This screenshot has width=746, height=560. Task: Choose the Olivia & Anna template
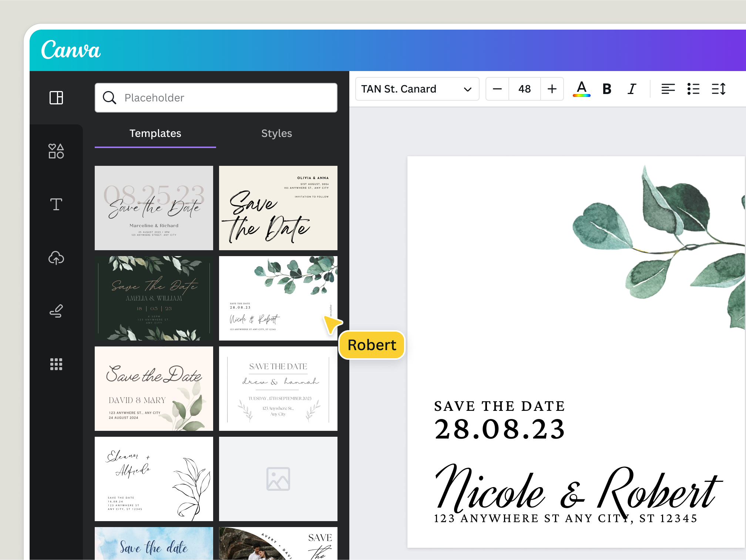(278, 208)
